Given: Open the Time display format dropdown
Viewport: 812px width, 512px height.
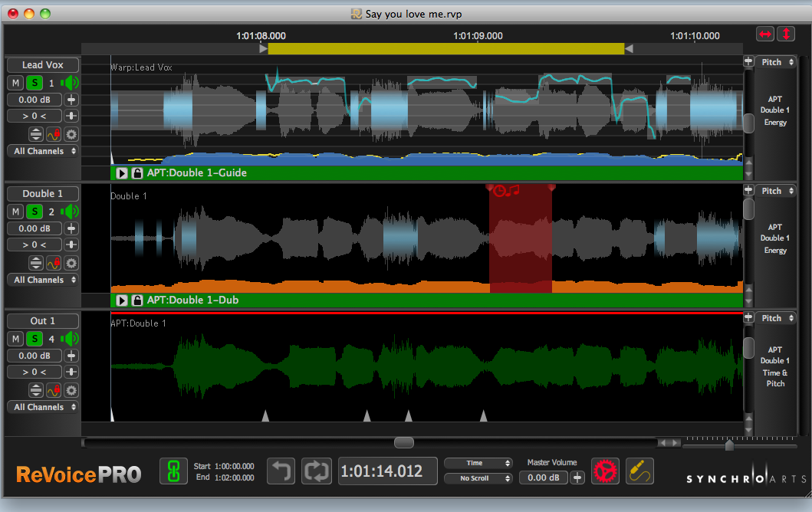Looking at the screenshot, I should 478,463.
